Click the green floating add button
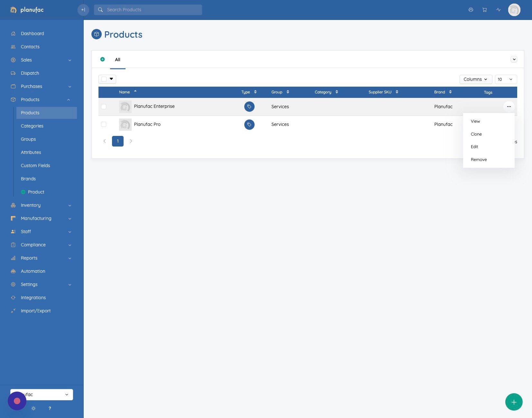The height and width of the screenshot is (418, 532). coord(514,402)
